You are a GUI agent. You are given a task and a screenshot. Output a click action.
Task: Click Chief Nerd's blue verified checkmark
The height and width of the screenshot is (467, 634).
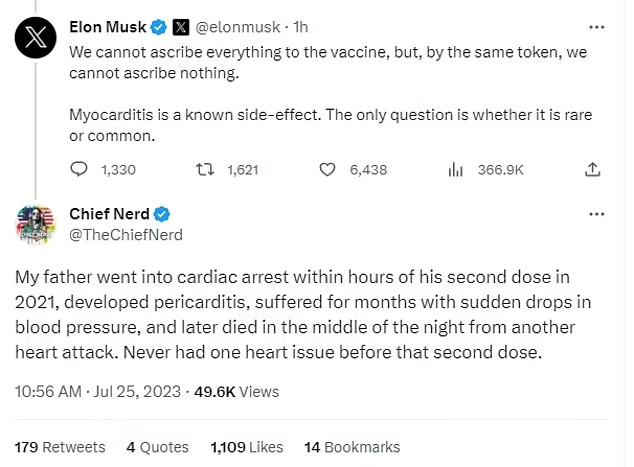coord(162,214)
